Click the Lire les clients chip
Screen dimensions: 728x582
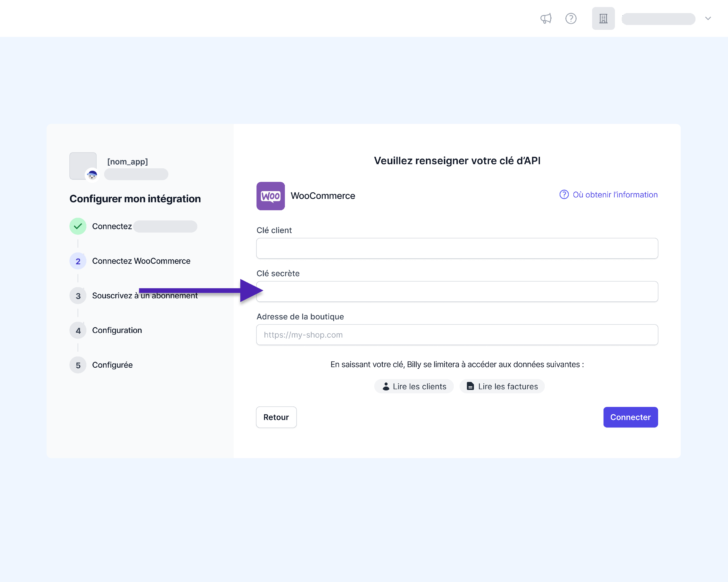[x=414, y=386]
